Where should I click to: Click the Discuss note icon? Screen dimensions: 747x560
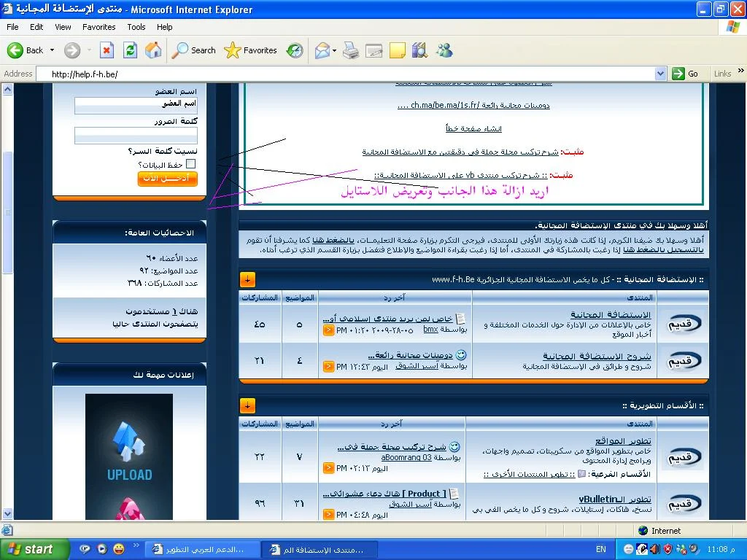coord(398,50)
